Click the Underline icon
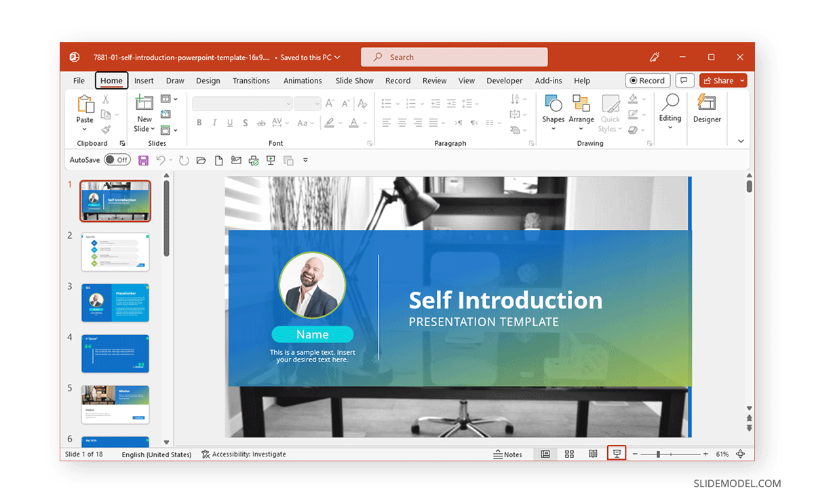 point(229,123)
